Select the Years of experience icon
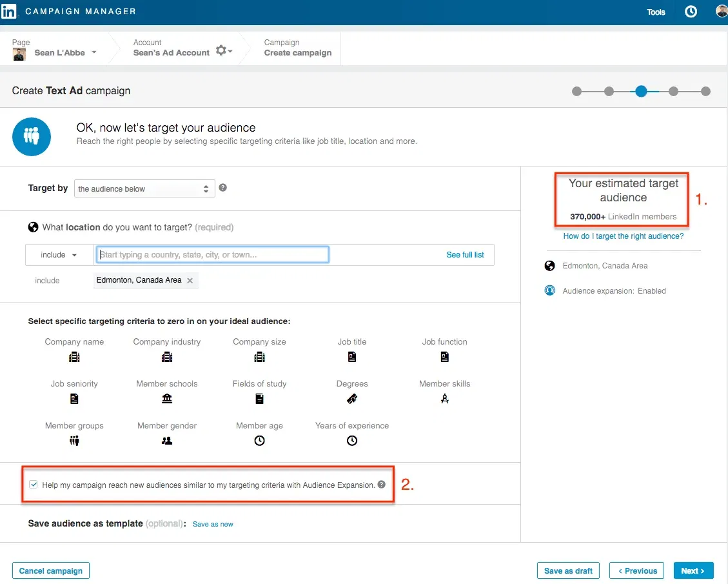The image size is (728, 584). pyautogui.click(x=351, y=440)
